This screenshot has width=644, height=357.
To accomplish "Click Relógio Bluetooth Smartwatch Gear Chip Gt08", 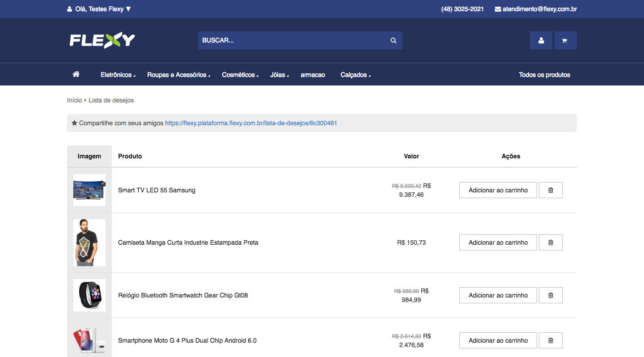I will coord(183,295).
